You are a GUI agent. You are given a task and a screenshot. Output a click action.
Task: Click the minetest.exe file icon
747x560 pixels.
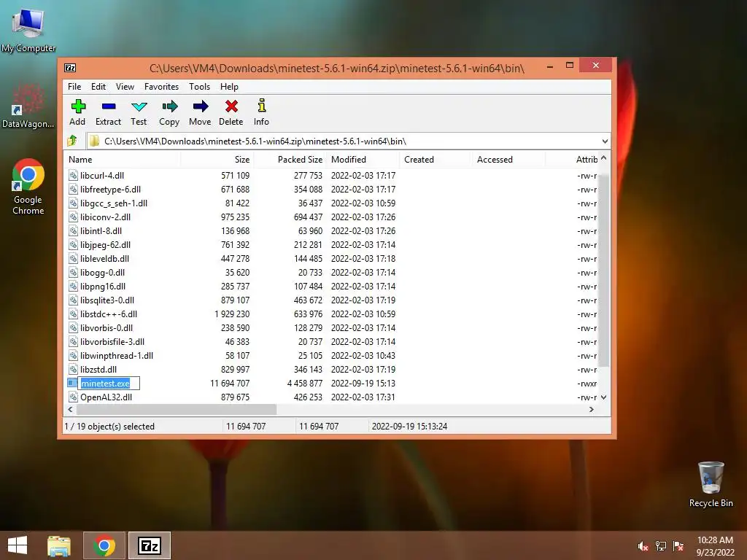coord(72,383)
